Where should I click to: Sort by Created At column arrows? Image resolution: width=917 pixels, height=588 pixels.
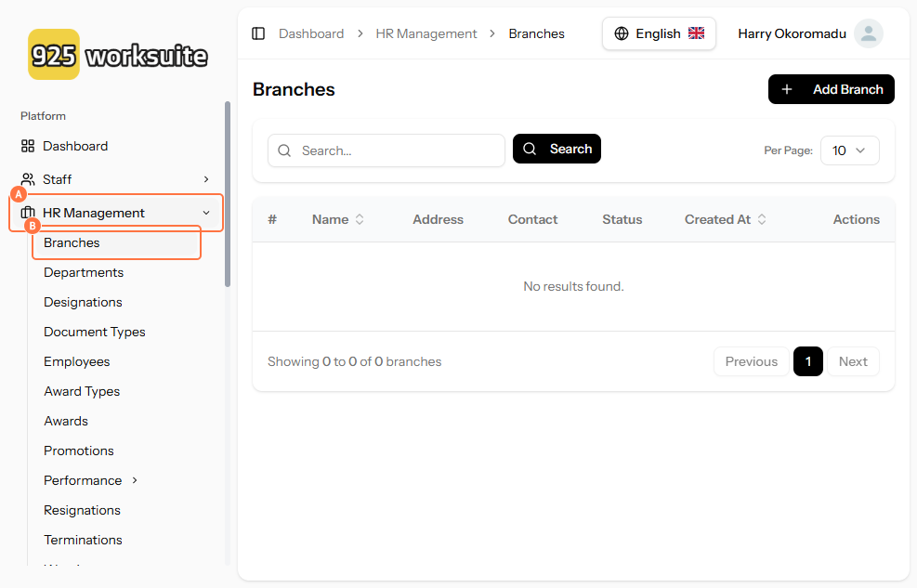[x=762, y=219]
